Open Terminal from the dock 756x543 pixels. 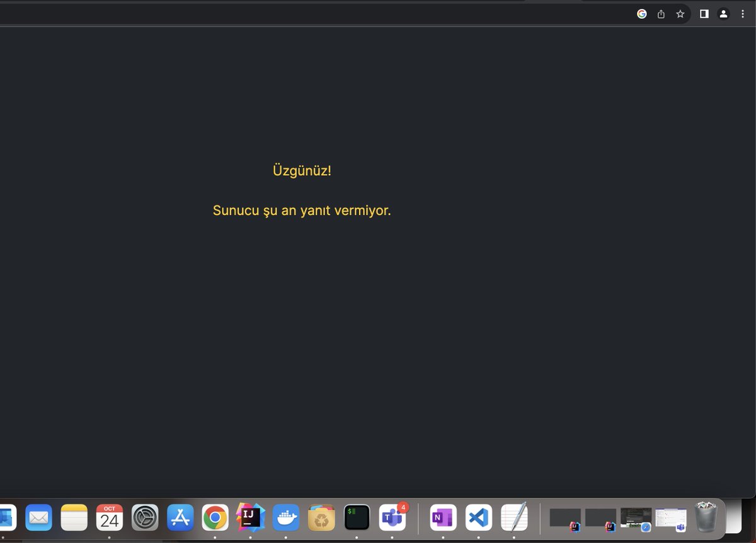point(357,518)
